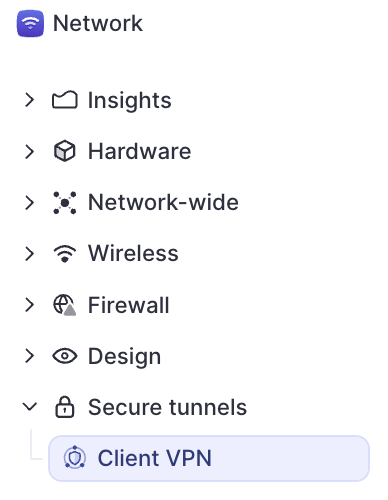The width and height of the screenshot is (388, 500).
Task: Click the Firewall globe icon
Action: [65, 305]
